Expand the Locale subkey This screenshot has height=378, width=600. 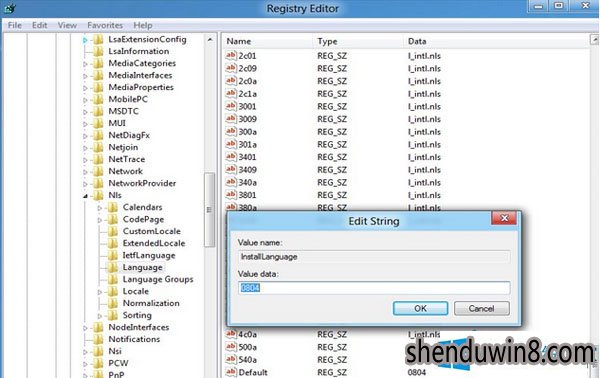[100, 292]
